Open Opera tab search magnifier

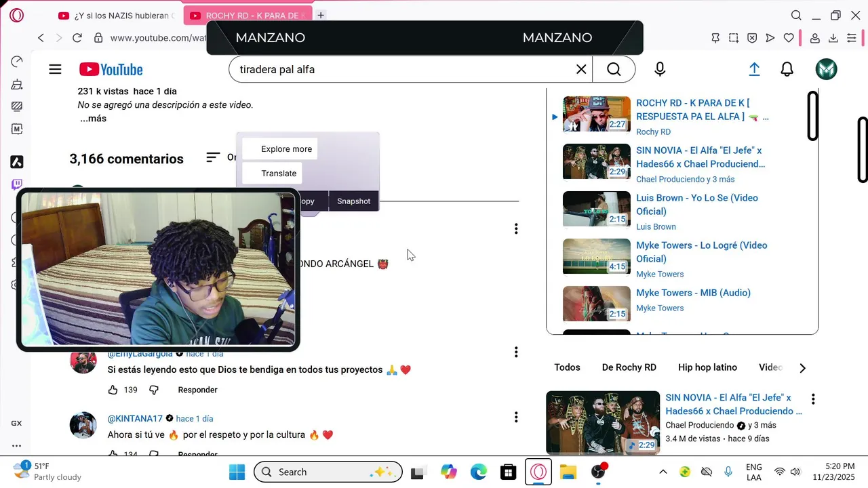pyautogui.click(x=797, y=15)
